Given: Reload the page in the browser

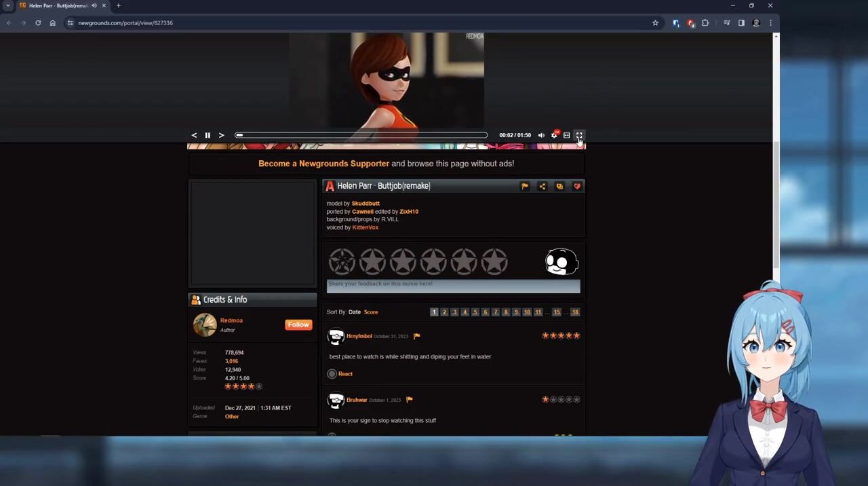Looking at the screenshot, I should coord(38,23).
